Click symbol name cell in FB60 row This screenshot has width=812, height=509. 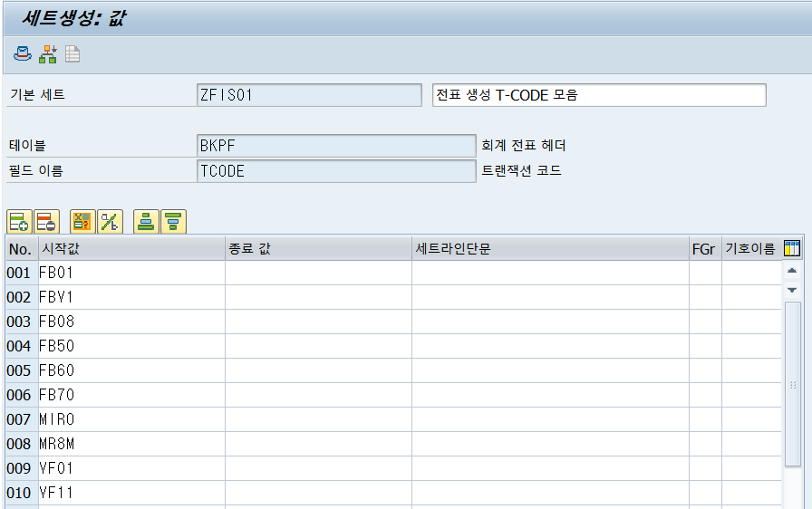coord(751,370)
